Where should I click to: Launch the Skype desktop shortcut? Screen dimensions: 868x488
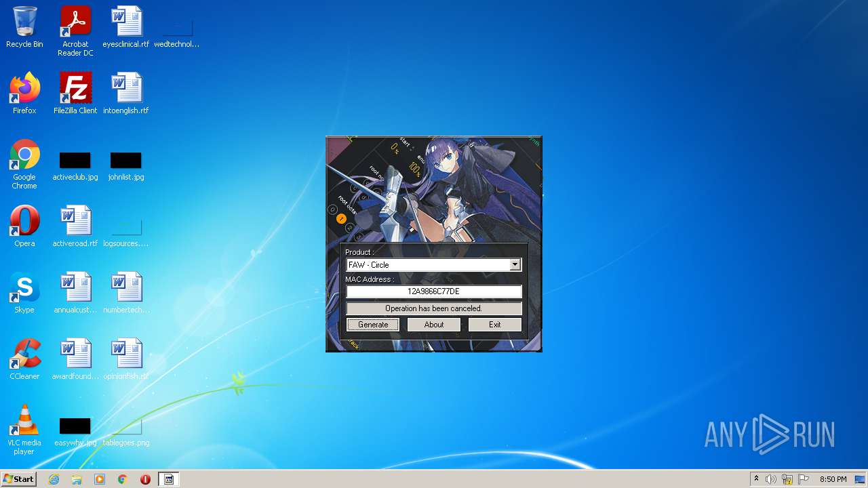click(24, 293)
